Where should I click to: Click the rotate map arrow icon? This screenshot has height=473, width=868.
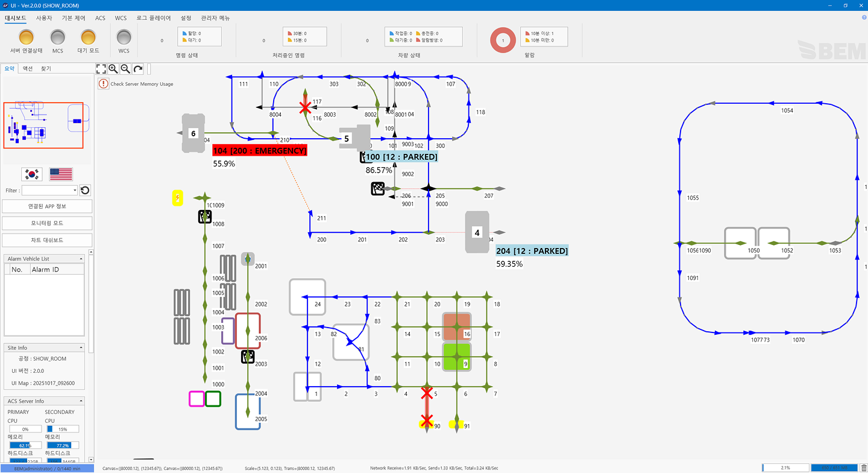(x=138, y=69)
